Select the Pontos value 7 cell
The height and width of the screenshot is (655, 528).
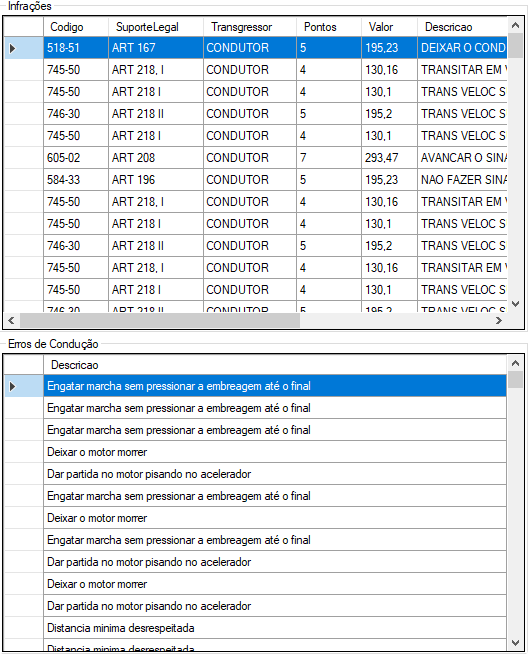(x=329, y=157)
